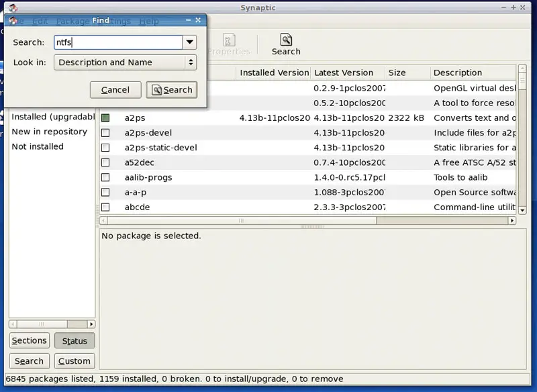
Task: Click latest version 0.7.4-10pclos of a52dec
Action: click(x=349, y=162)
